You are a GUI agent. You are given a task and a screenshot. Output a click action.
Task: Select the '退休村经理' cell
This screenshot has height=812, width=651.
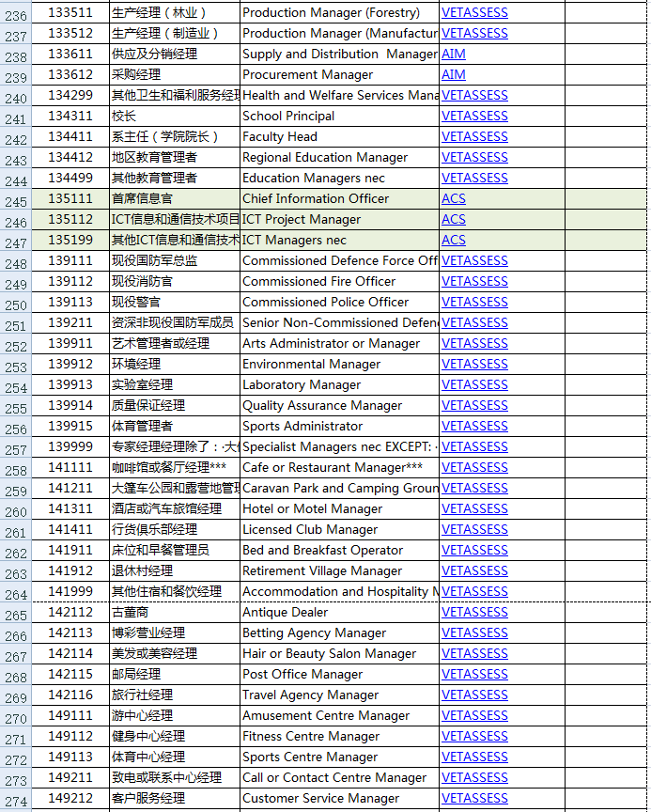click(175, 570)
